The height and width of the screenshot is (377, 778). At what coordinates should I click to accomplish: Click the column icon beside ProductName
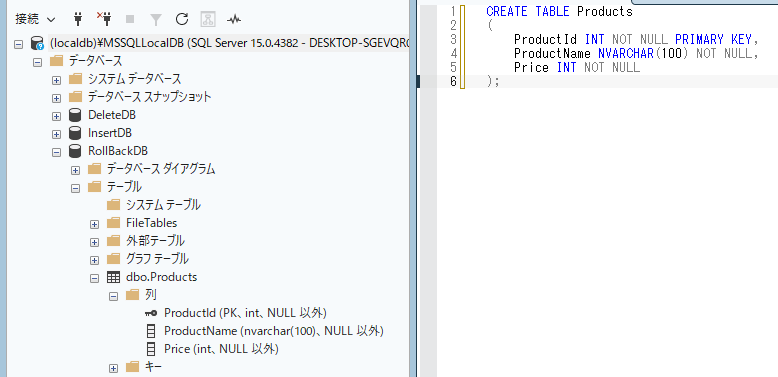click(x=151, y=331)
